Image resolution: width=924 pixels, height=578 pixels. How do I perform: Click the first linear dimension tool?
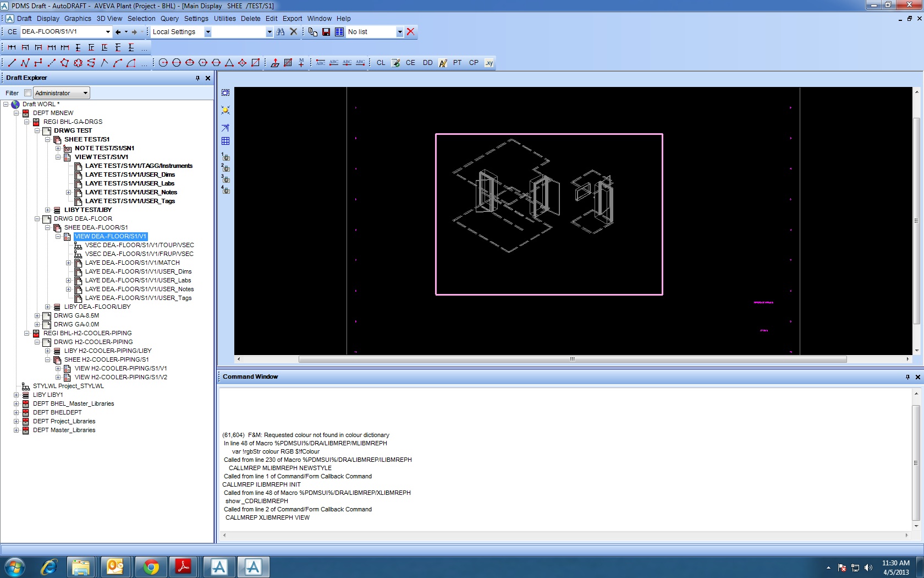pyautogui.click(x=12, y=47)
